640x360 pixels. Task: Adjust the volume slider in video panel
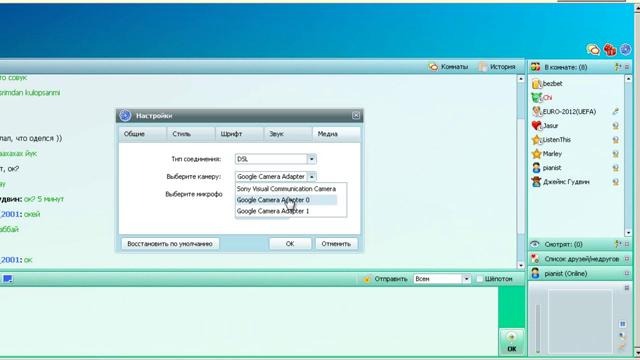538,329
